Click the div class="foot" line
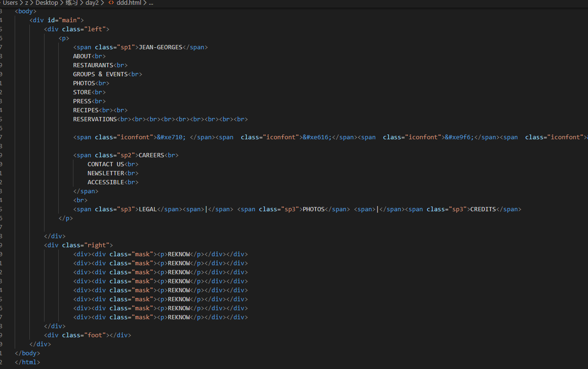Screen dimensions: 588x369 pos(88,335)
